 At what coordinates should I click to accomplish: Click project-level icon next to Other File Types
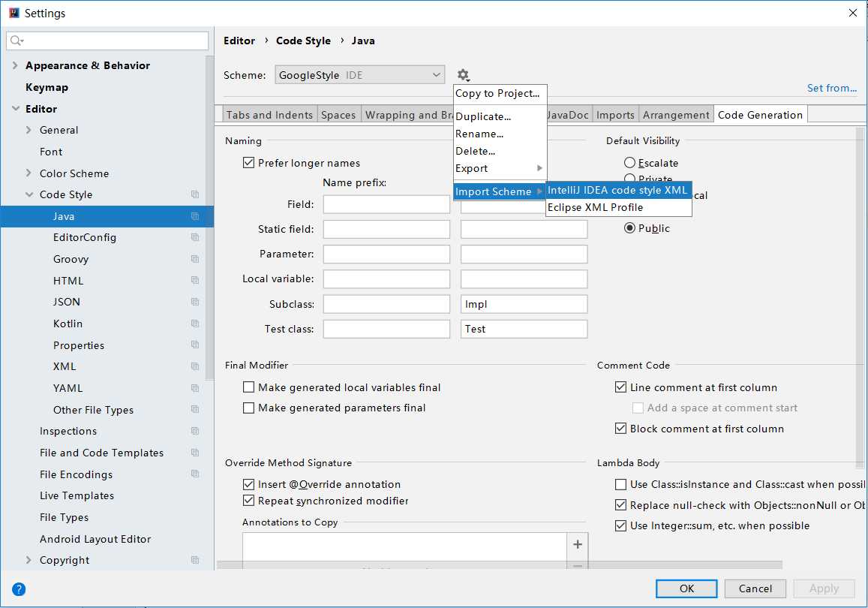click(195, 409)
